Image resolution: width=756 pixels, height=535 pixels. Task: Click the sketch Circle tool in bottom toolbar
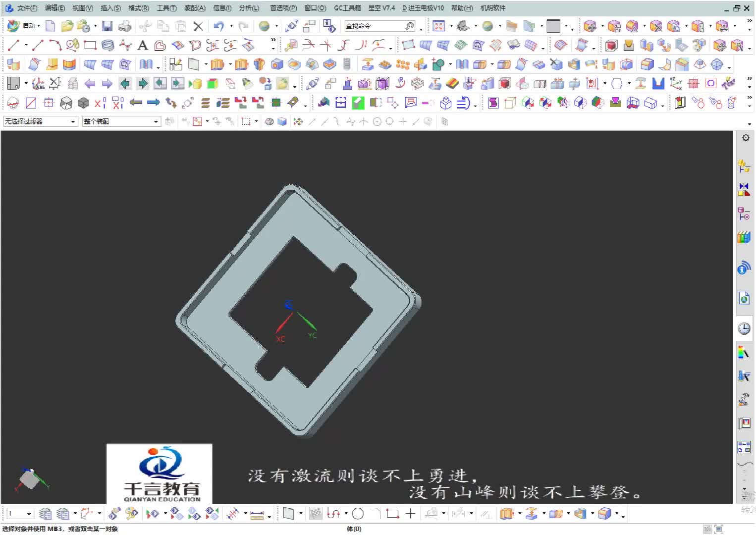358,514
